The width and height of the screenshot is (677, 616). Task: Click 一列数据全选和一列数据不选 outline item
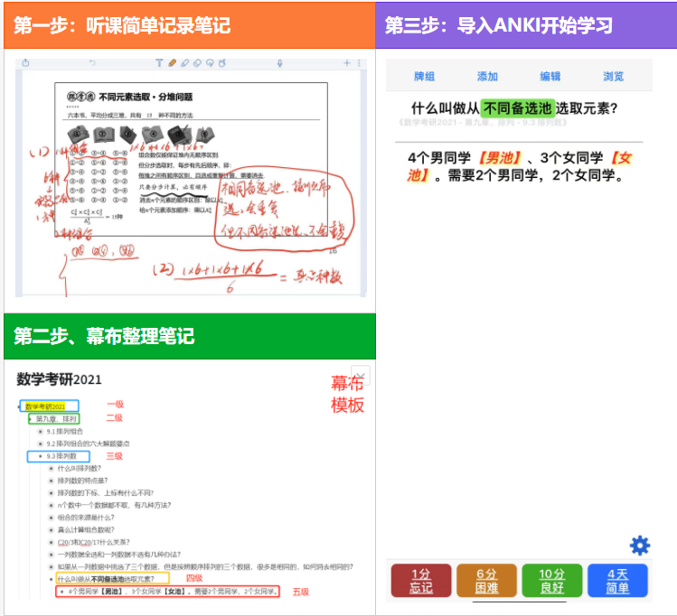point(118,555)
